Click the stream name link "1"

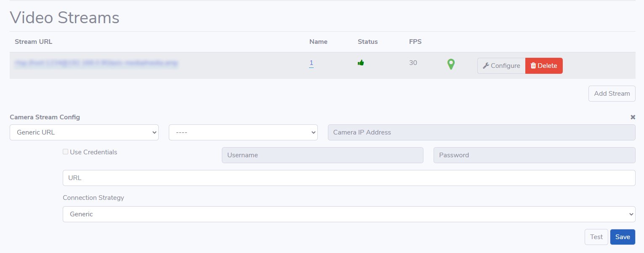point(311,63)
